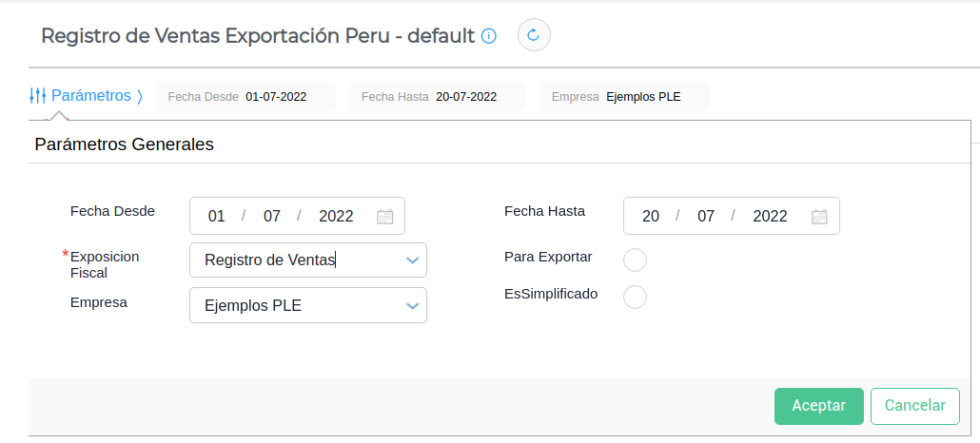Click the day field of Fecha Desde
Viewport: 980px width, 443px height.
[217, 216]
